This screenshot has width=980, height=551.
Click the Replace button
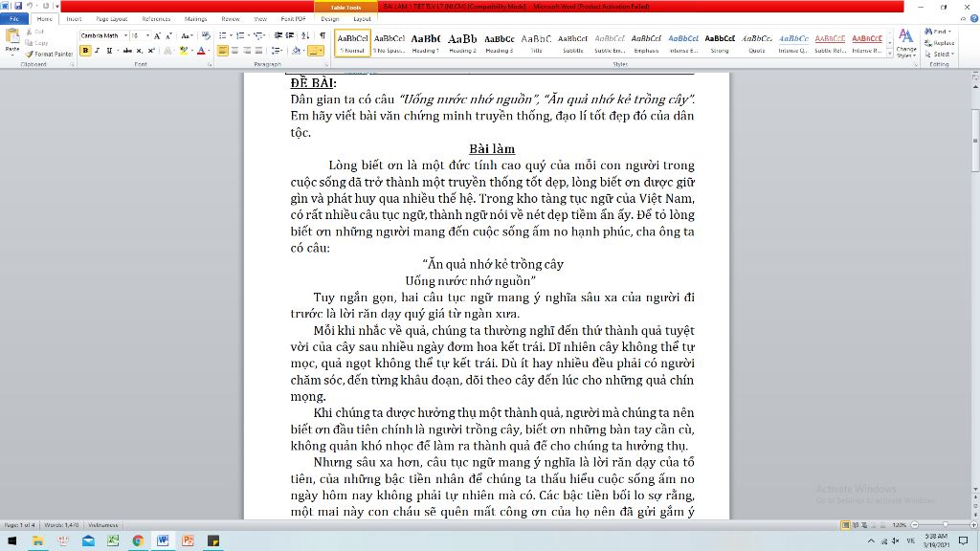click(x=940, y=43)
